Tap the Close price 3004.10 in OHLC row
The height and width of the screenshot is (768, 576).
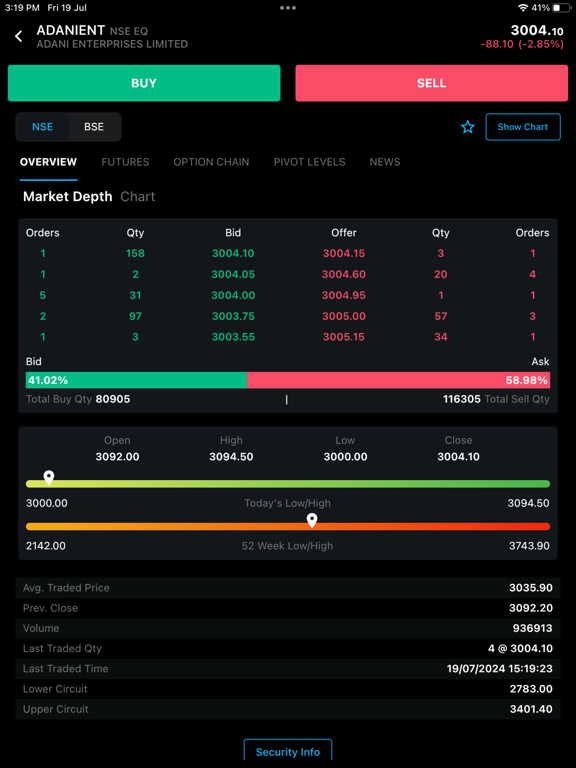point(458,457)
